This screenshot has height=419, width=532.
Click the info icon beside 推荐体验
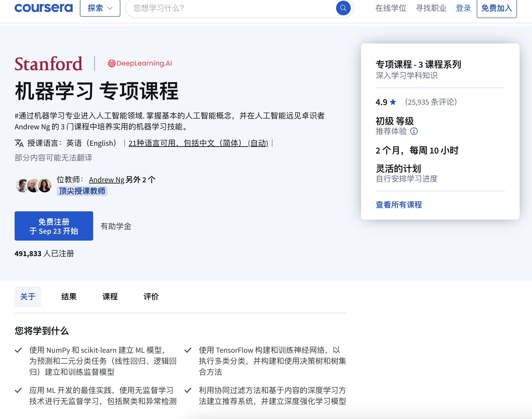[414, 131]
